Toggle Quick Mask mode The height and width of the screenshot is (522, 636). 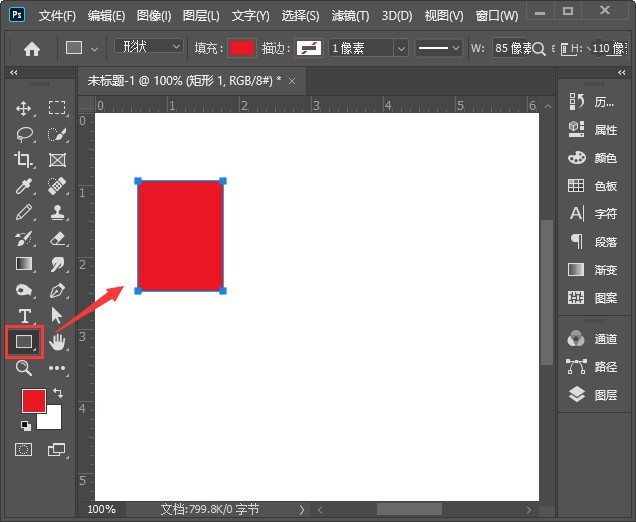click(x=24, y=450)
